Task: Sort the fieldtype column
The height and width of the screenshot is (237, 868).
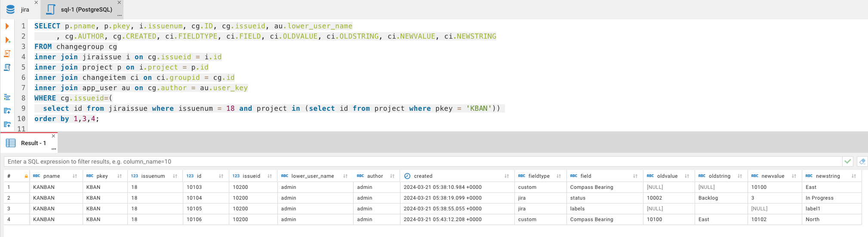Action: [x=559, y=176]
